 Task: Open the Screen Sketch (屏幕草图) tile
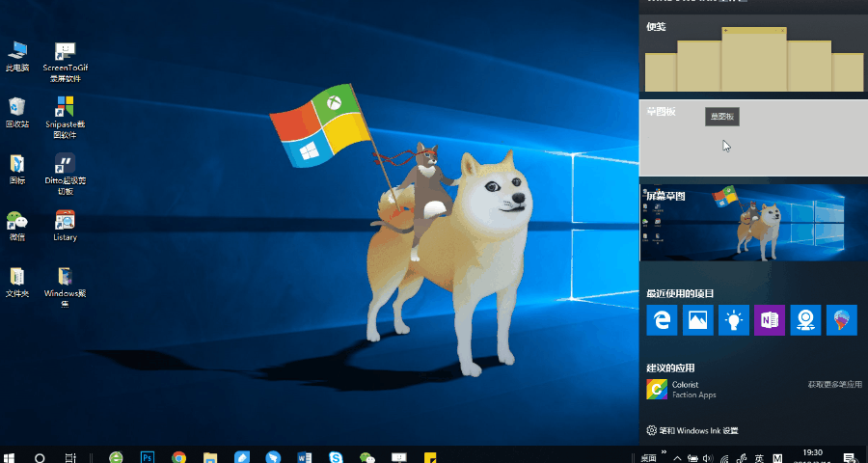coord(753,223)
